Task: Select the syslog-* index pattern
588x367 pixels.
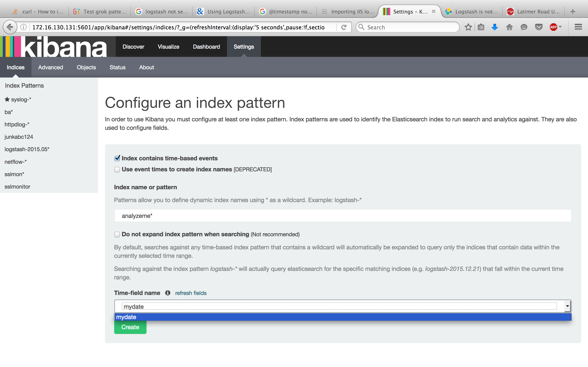Action: tap(21, 100)
